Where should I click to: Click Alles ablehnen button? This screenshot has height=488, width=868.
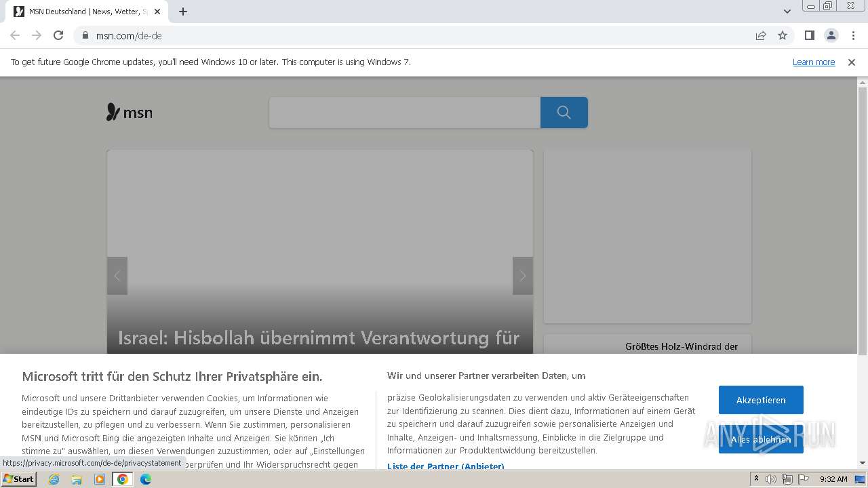(761, 439)
